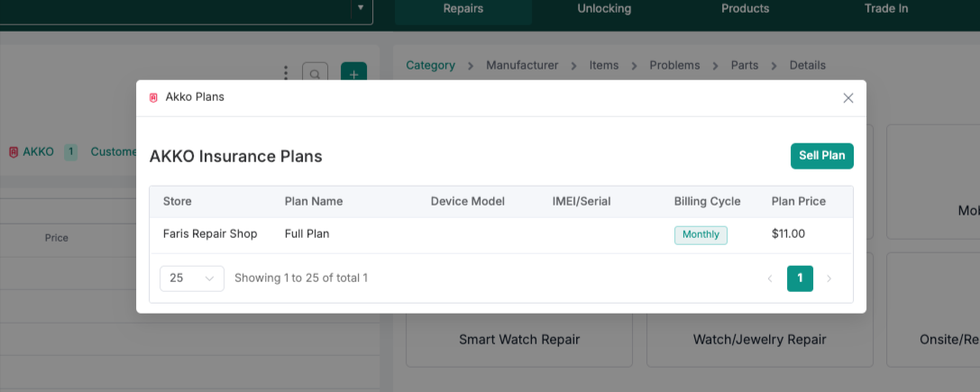
Task: Go to next page arrow
Action: pyautogui.click(x=829, y=278)
